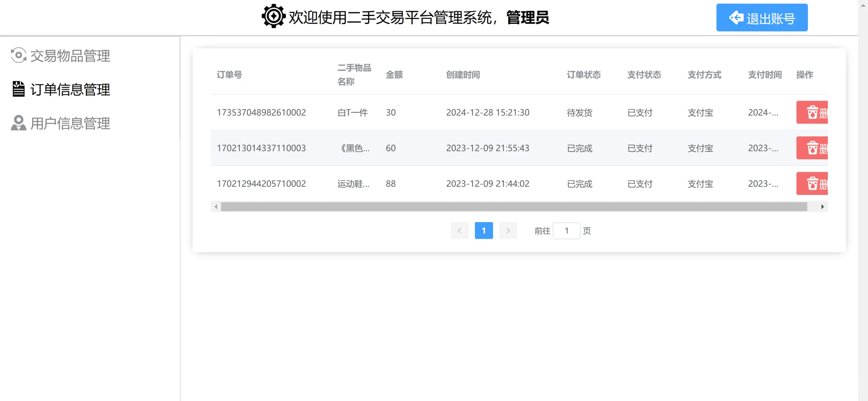Select 交易物品管理 in the sidebar
This screenshot has width=868, height=401.
70,56
